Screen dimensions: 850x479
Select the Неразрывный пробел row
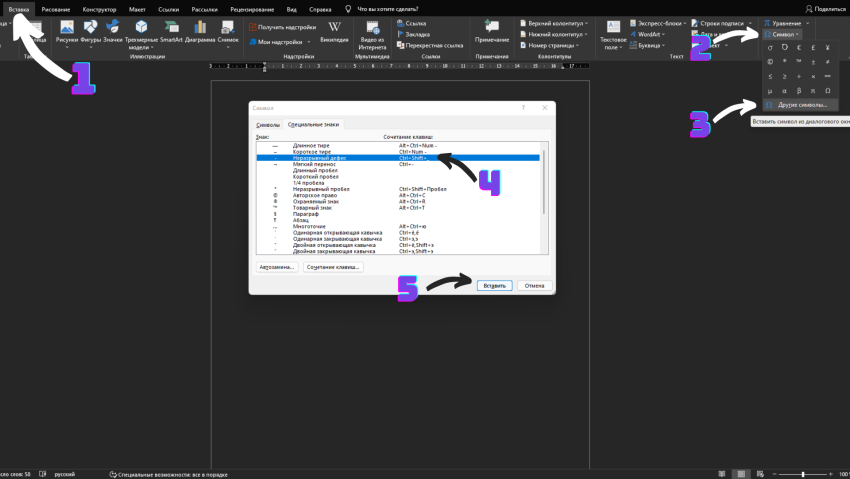click(398, 189)
